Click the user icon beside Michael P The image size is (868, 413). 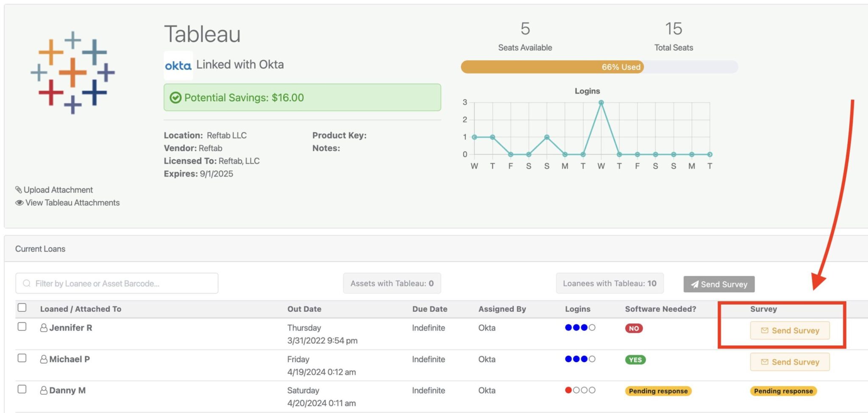(x=44, y=359)
